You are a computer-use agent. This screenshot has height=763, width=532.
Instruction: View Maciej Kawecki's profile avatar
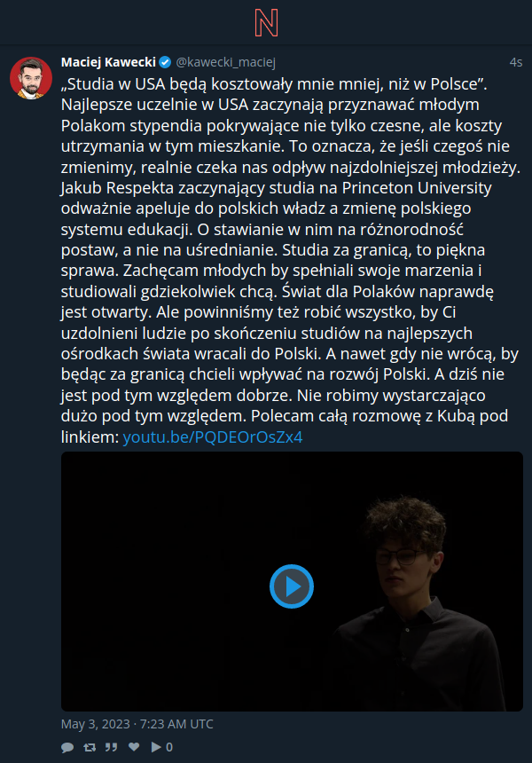pos(31,78)
